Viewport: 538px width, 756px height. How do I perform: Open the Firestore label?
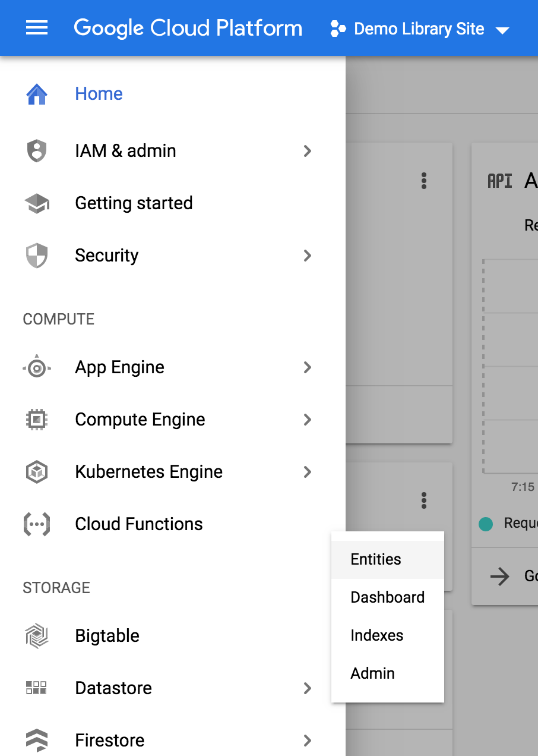coord(110,741)
